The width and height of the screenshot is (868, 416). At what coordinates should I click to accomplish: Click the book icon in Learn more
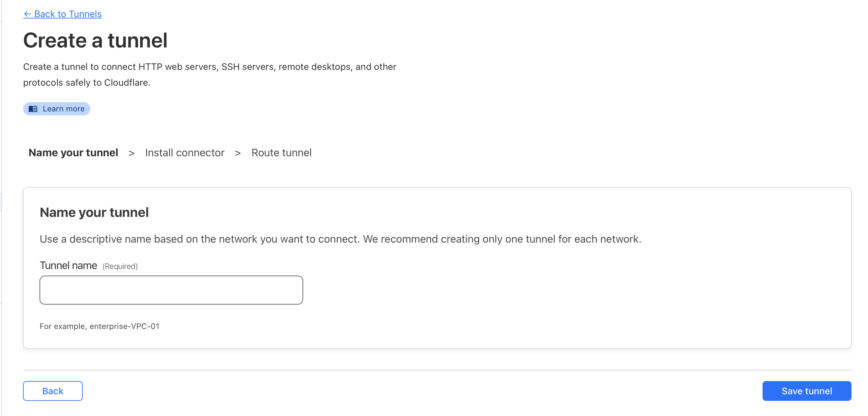[x=33, y=109]
